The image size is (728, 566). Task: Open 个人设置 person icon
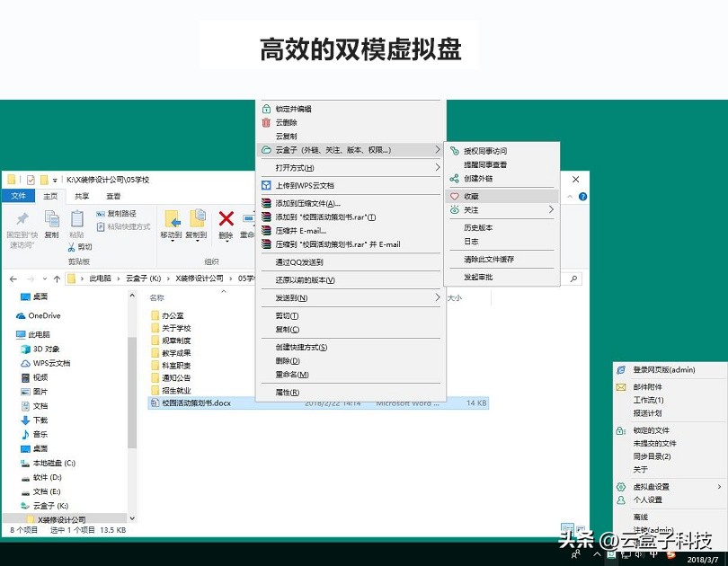[x=621, y=500]
